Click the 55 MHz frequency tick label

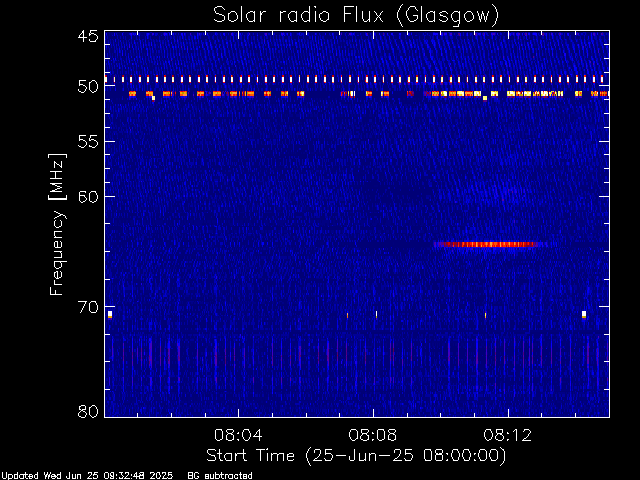(88, 142)
